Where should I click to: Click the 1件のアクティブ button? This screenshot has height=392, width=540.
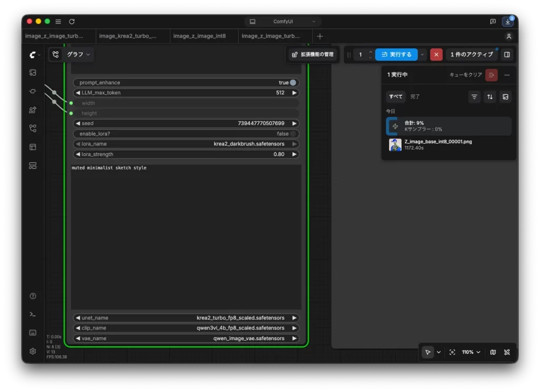pos(471,54)
